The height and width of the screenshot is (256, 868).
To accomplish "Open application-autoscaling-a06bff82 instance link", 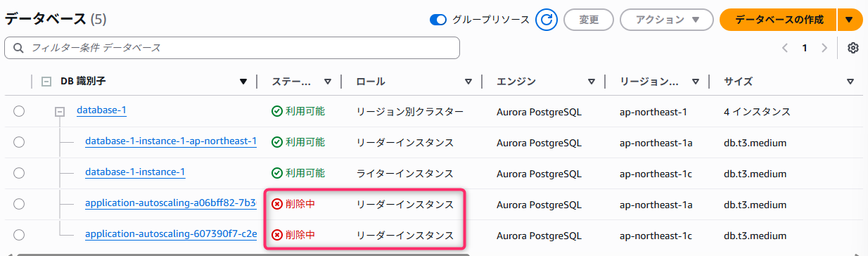I will pos(171,203).
